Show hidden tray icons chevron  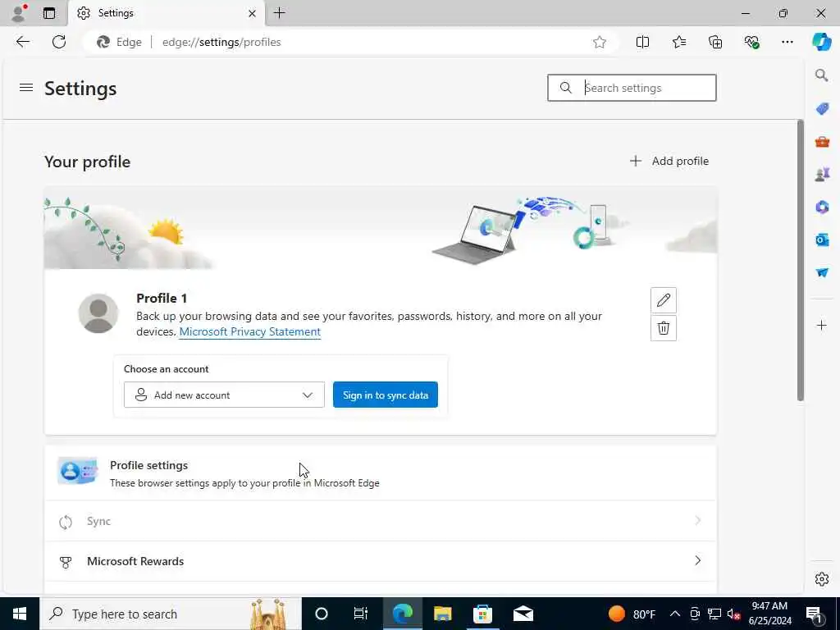pyautogui.click(x=675, y=614)
